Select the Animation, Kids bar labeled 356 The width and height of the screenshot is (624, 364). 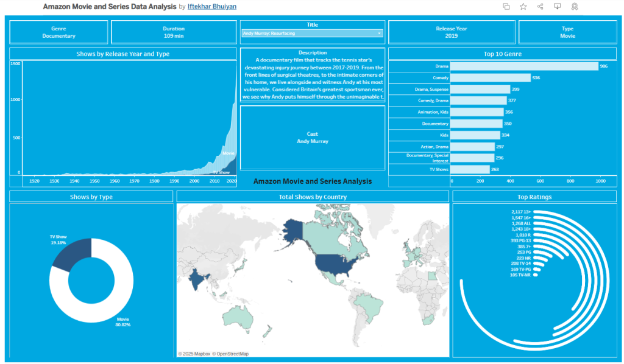[477, 112]
